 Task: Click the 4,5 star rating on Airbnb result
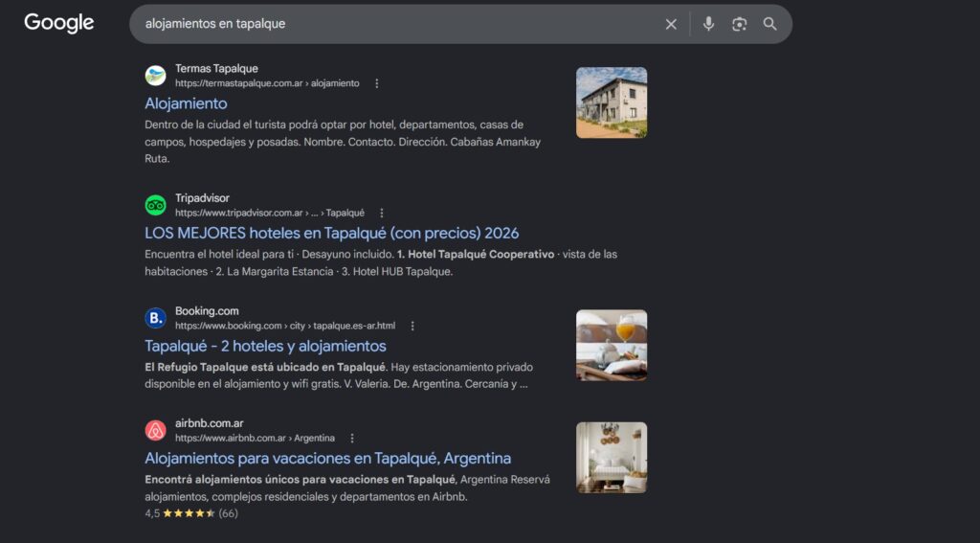coord(191,513)
